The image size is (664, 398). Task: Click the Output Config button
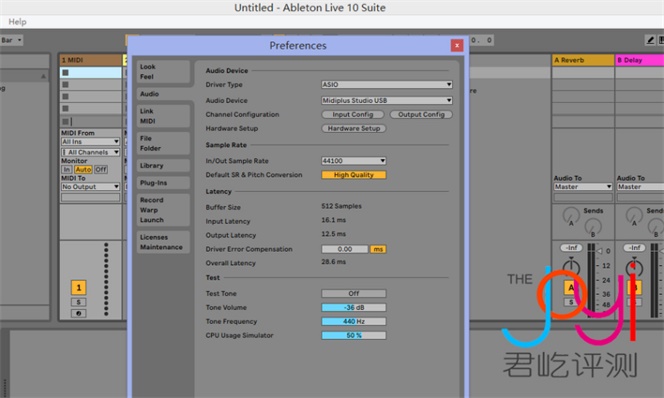coord(421,114)
